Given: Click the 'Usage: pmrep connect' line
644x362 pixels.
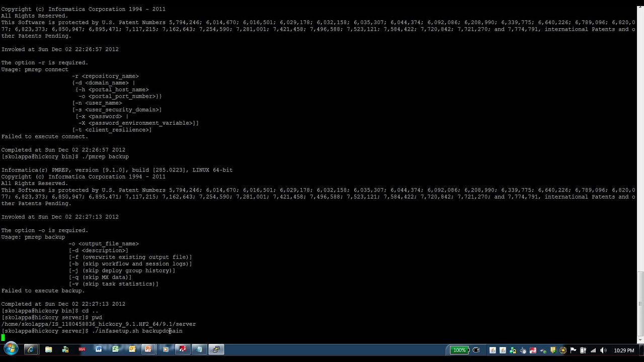Looking at the screenshot, I should pyautogui.click(x=35, y=69).
